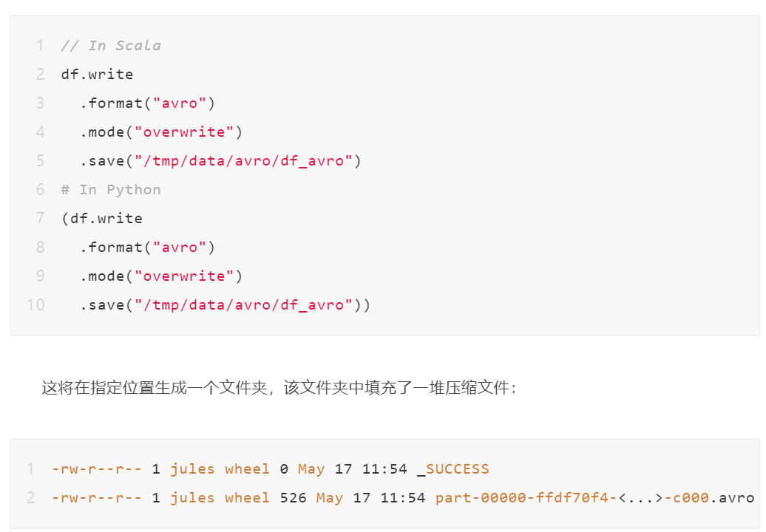The height and width of the screenshot is (532, 766).
Task: Click the '# In Python' comment line
Action: [111, 190]
